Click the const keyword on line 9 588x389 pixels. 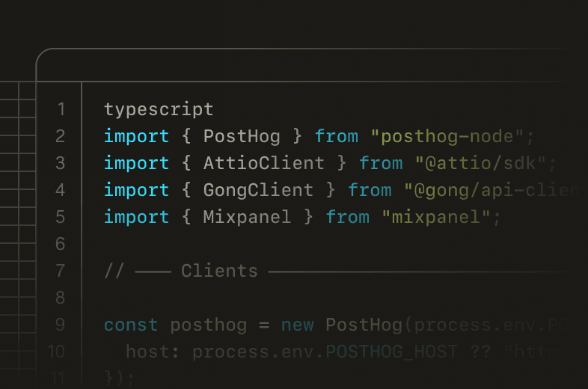[131, 325]
